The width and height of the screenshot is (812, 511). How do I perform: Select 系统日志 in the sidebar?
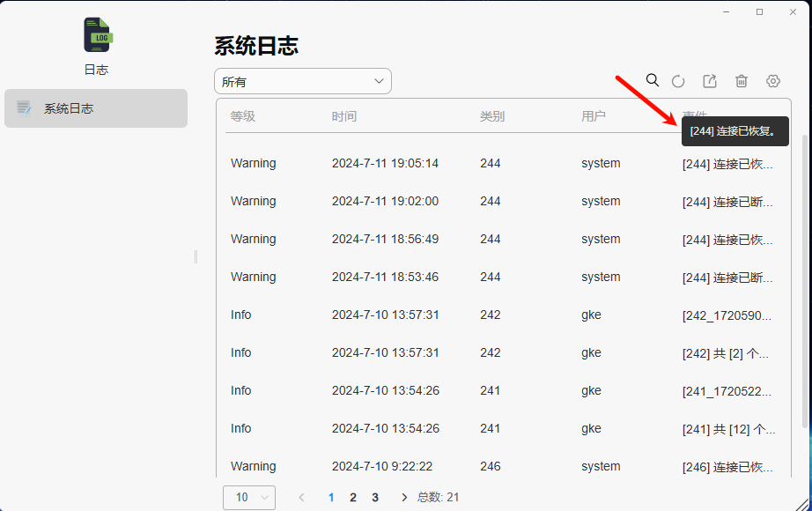(96, 108)
